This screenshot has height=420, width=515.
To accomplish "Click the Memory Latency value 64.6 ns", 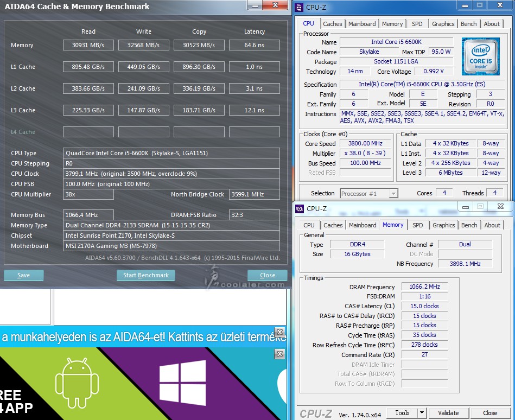I will (x=254, y=45).
